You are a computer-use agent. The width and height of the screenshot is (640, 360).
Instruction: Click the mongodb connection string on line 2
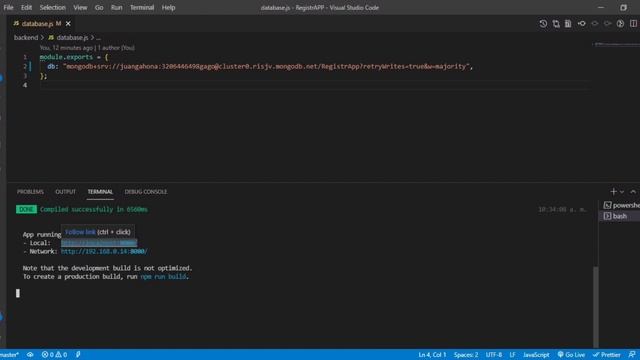267,67
